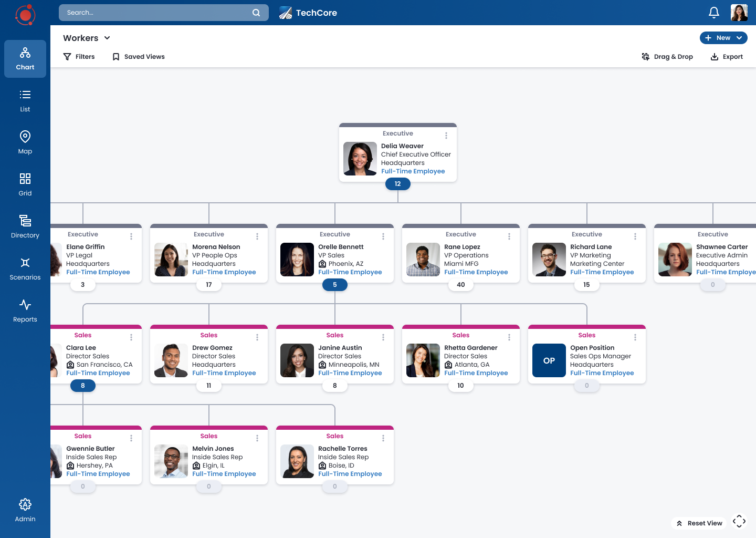Go to Reports in sidebar
The width and height of the screenshot is (756, 538).
(x=25, y=311)
